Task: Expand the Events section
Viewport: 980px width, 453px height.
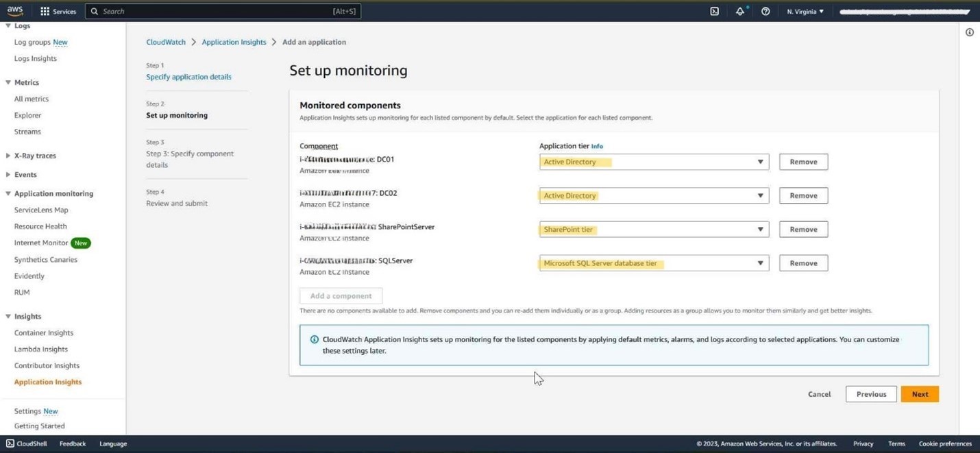Action: [8, 175]
